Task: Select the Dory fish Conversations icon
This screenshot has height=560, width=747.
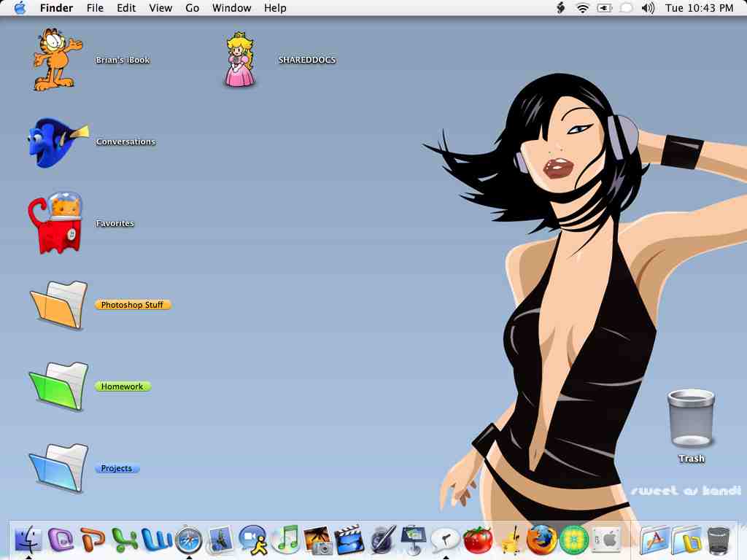Action: [x=58, y=142]
